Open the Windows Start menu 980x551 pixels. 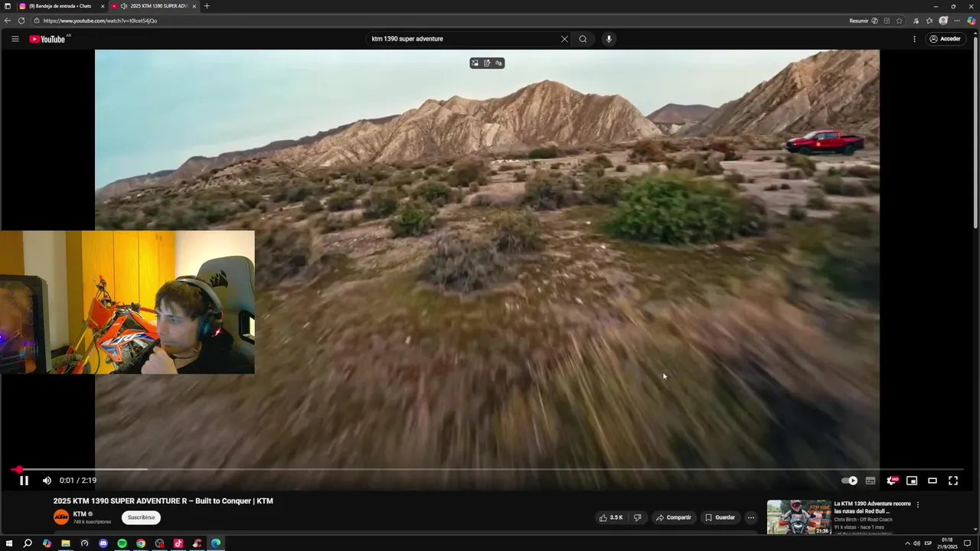pos(9,543)
